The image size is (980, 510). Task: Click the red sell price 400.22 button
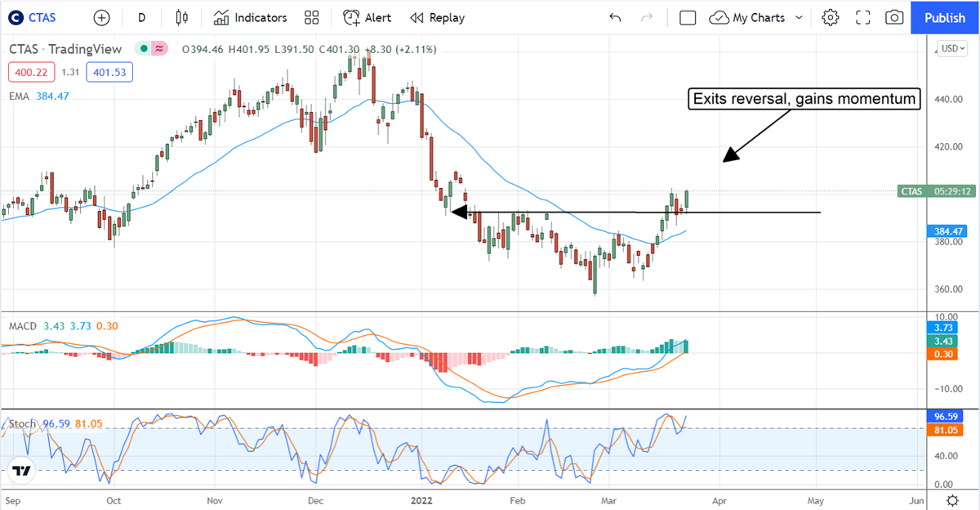pos(30,72)
